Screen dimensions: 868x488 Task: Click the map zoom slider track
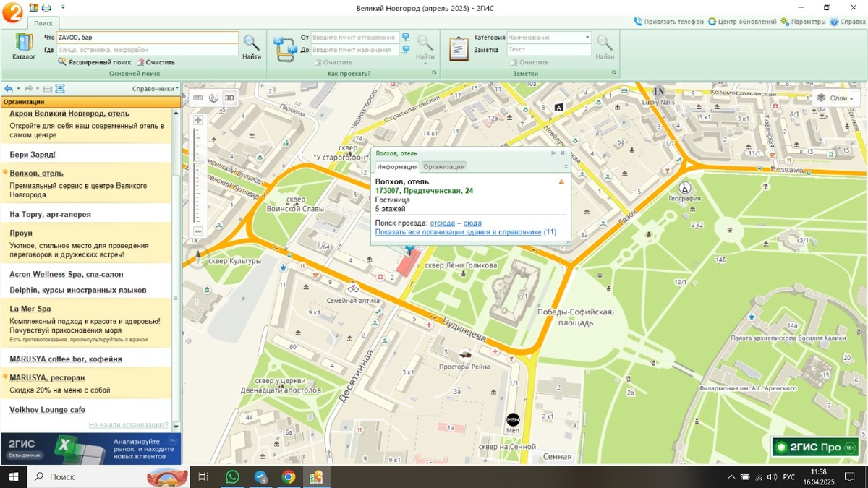(198, 176)
